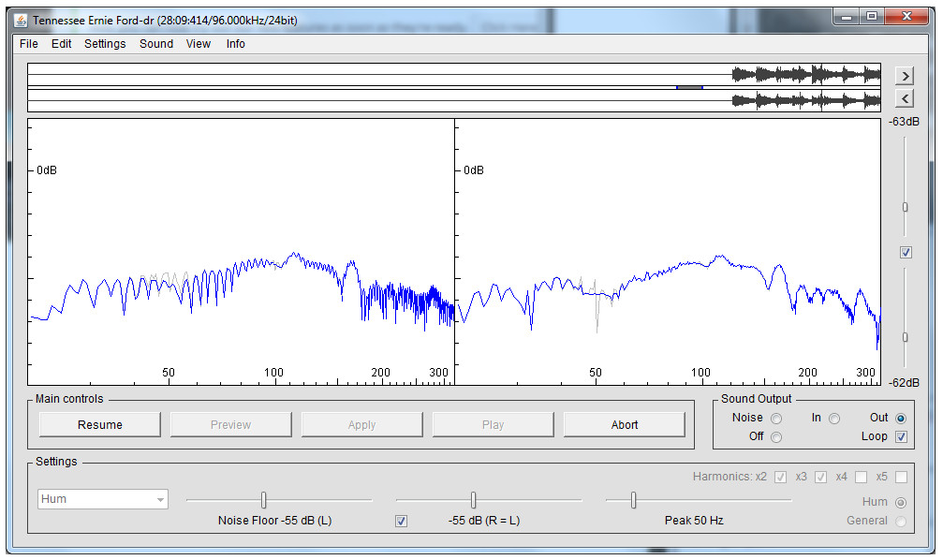Open the Settings menu
943x560 pixels.
(x=105, y=44)
